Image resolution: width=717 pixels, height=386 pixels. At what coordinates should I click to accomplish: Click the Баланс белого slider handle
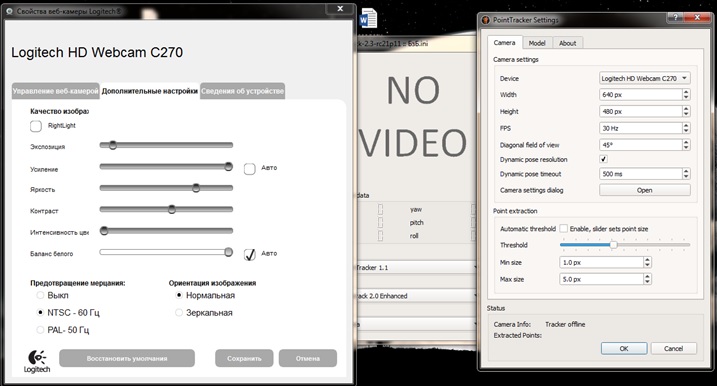click(x=229, y=252)
